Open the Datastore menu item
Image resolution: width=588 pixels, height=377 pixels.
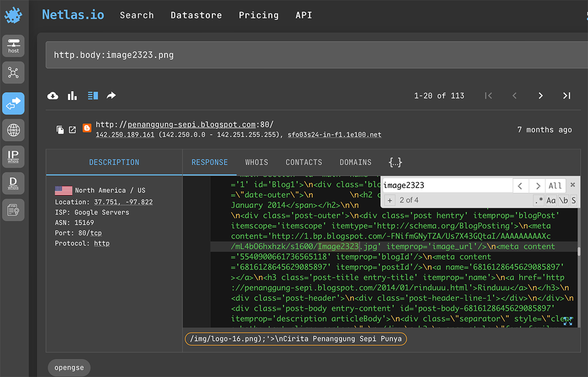coord(196,15)
